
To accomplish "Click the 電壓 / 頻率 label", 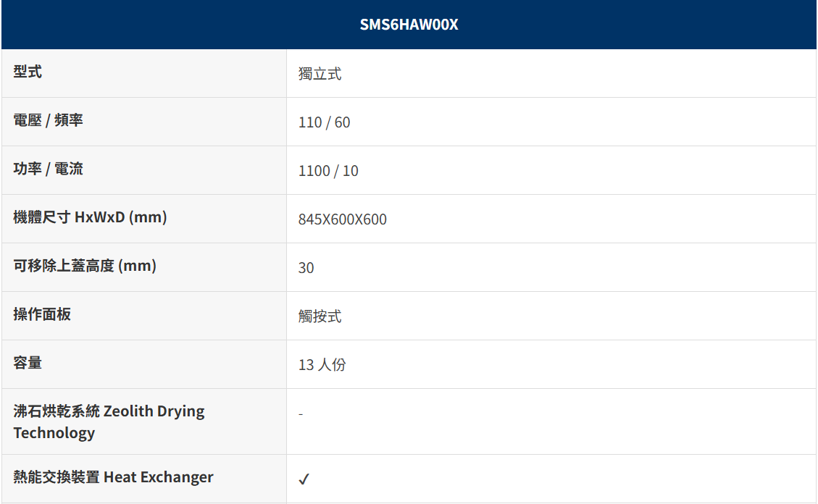I will click(48, 120).
